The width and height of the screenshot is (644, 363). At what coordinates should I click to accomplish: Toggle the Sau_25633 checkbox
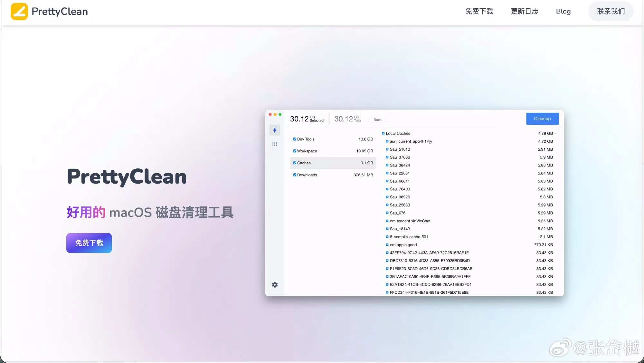[x=387, y=205]
